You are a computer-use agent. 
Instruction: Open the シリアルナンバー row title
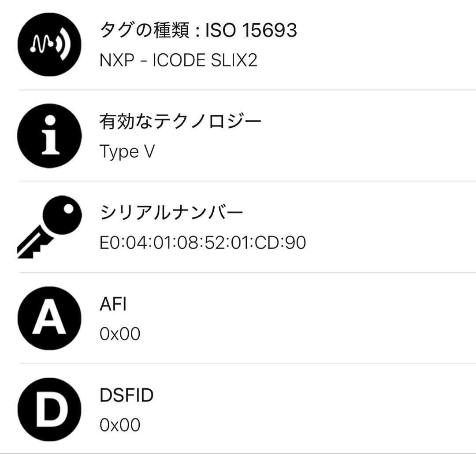tap(171, 213)
